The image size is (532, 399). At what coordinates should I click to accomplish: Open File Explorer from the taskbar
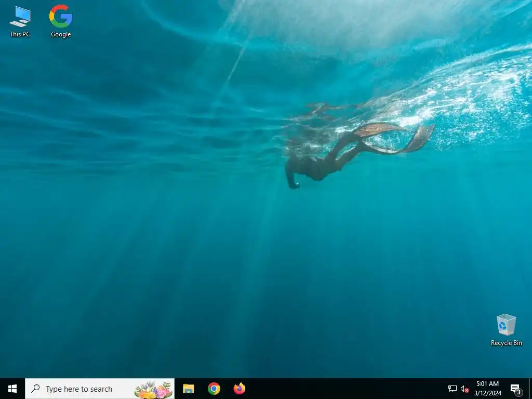188,389
